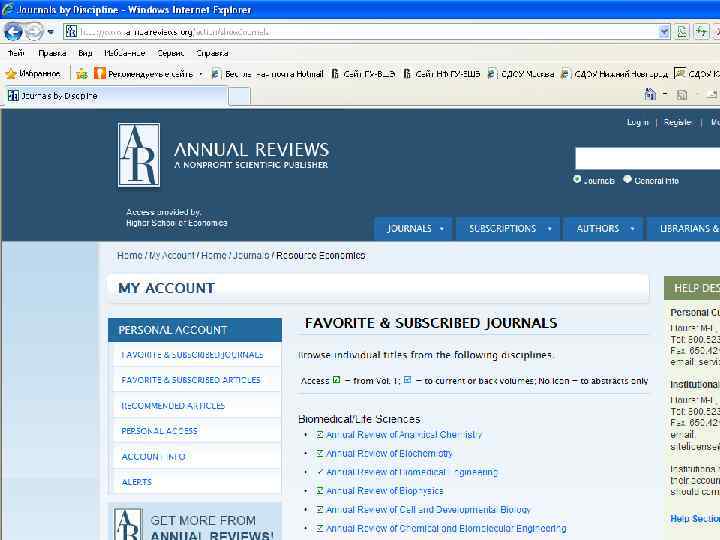Select the Journals search radio button
This screenshot has height=540, width=720.
pyautogui.click(x=577, y=179)
